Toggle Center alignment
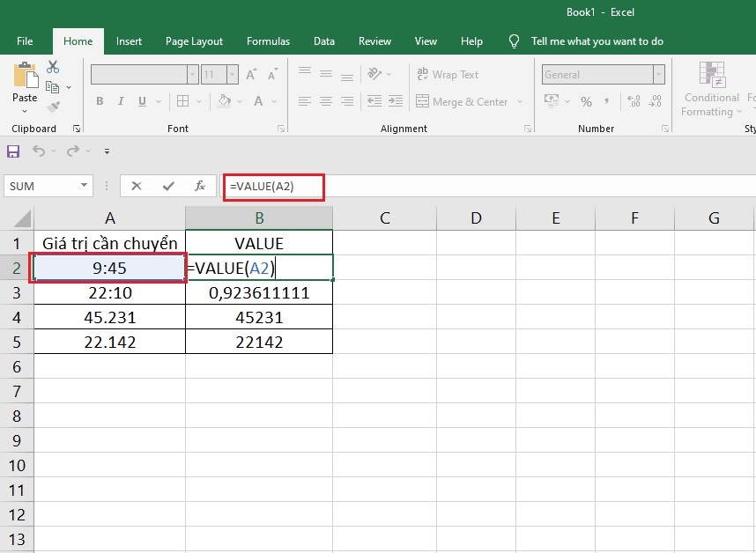Viewport: 756px width, 553px height. (x=325, y=101)
